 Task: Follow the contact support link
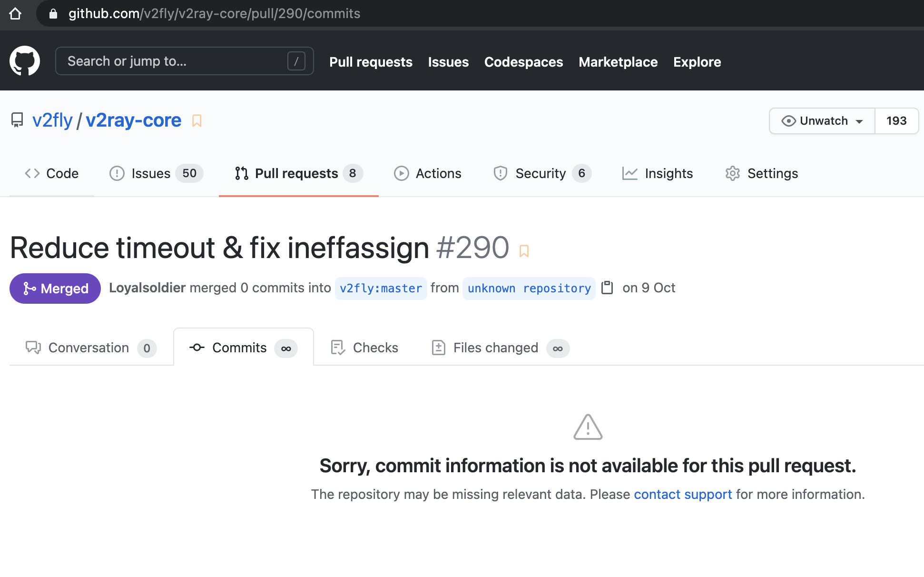[683, 494]
